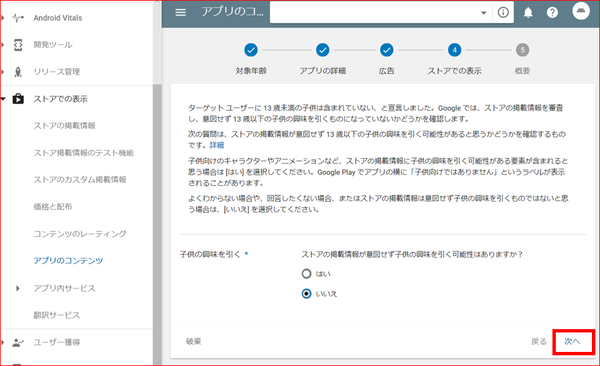This screenshot has height=366, width=600.
Task: Open アプリのコンテンツ in sidebar
Action: pos(68,261)
